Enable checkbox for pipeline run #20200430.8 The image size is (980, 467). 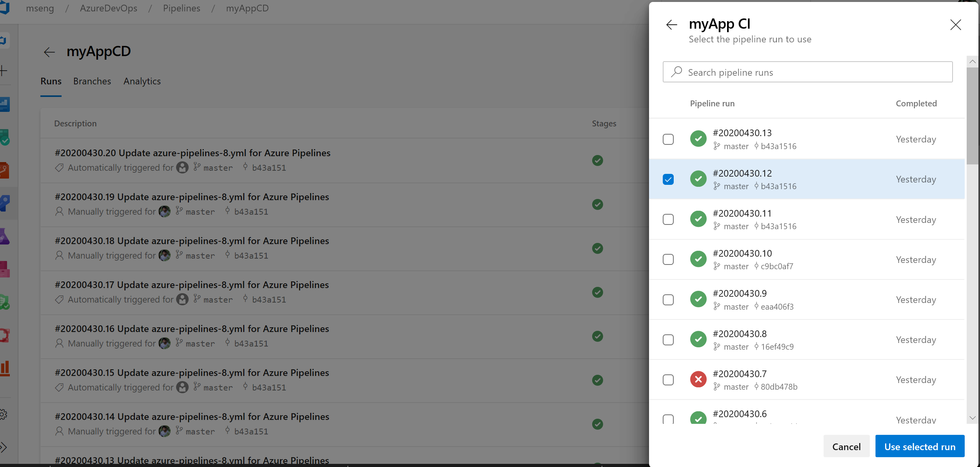pyautogui.click(x=667, y=339)
